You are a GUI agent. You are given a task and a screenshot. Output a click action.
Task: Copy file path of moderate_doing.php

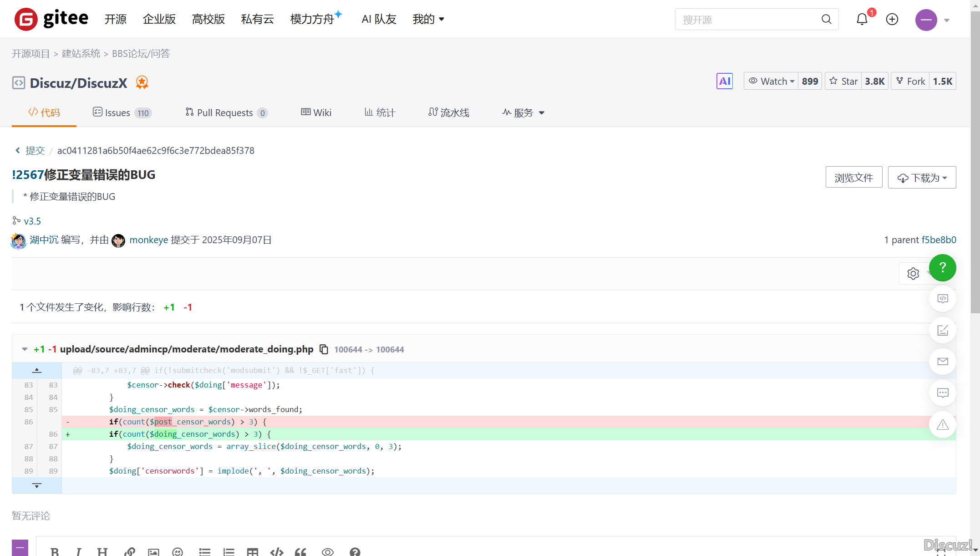tap(324, 349)
